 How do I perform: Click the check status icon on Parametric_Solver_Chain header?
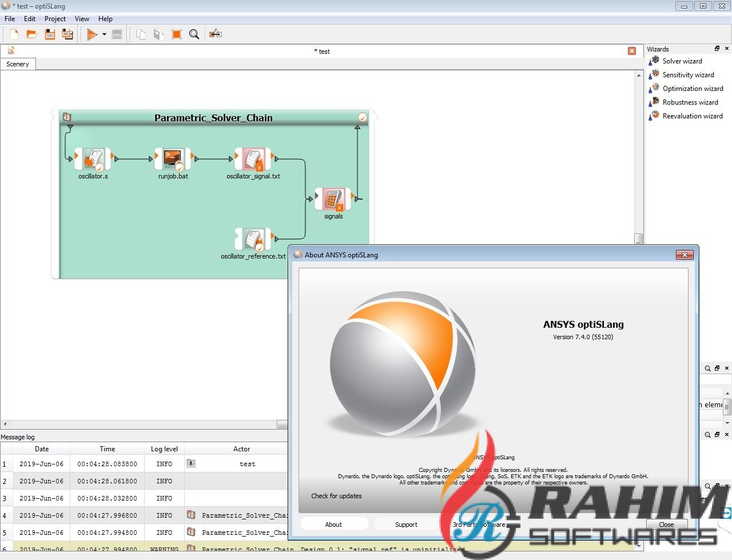[362, 117]
